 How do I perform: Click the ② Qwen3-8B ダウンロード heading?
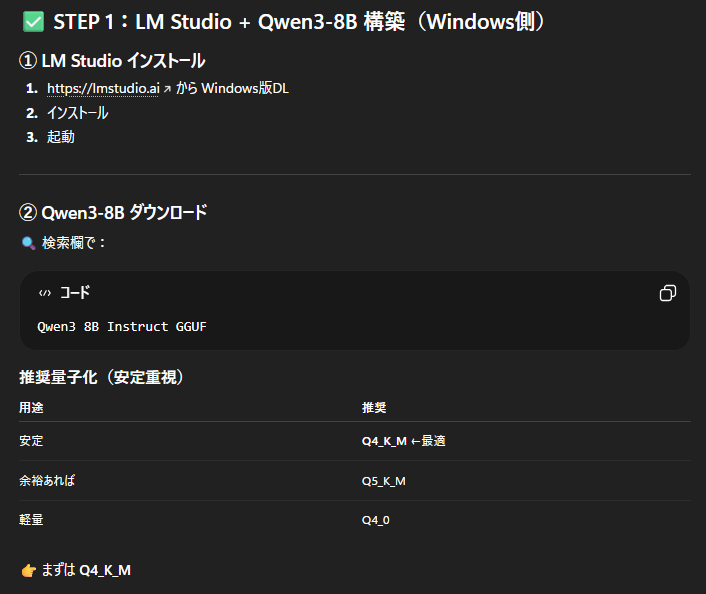pos(113,212)
